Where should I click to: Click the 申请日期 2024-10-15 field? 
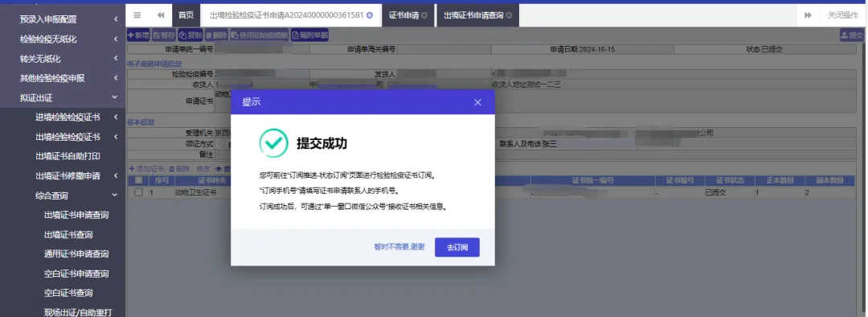[x=583, y=49]
